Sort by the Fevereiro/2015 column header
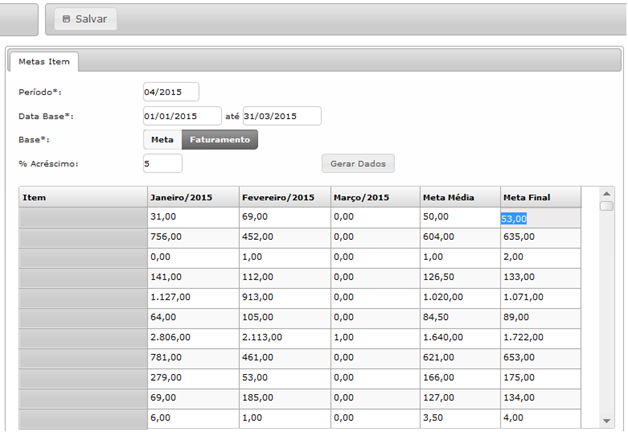The image size is (628, 432). [285, 197]
